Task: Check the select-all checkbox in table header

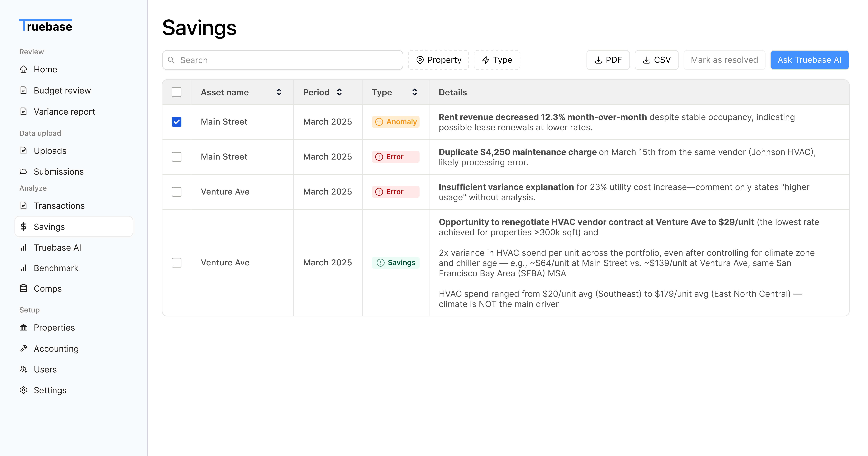Action: tap(177, 92)
